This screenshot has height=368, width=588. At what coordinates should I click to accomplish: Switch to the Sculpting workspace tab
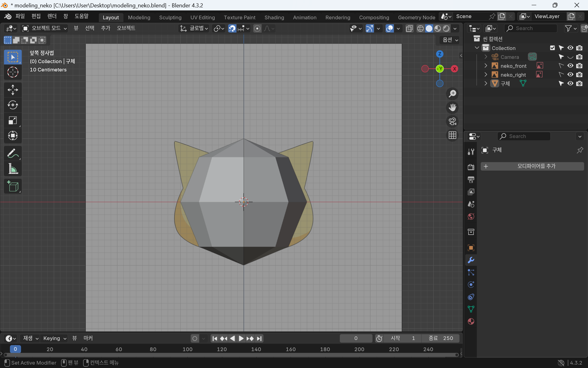[x=170, y=17]
